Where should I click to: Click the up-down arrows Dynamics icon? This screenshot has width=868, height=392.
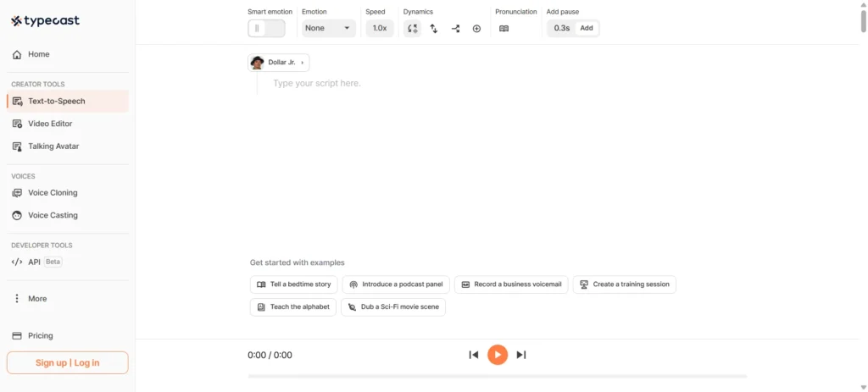pyautogui.click(x=434, y=28)
